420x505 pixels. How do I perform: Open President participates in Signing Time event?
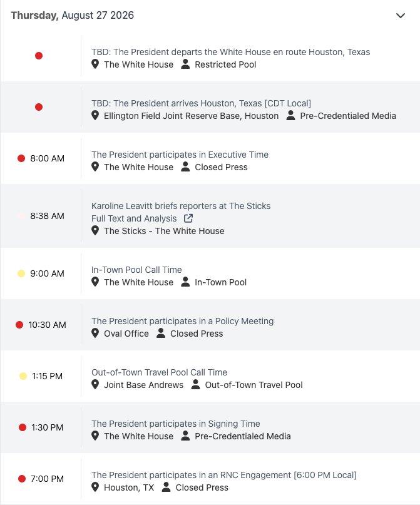tap(175, 424)
